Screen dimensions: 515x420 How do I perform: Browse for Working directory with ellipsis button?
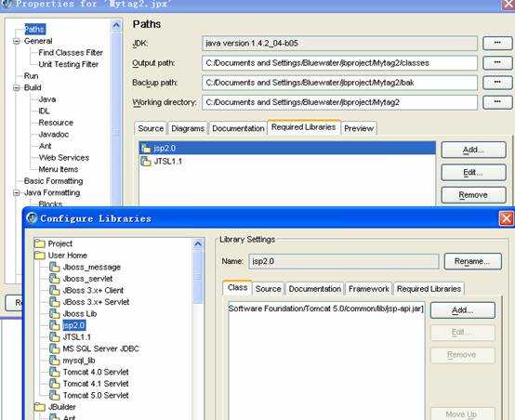497,102
